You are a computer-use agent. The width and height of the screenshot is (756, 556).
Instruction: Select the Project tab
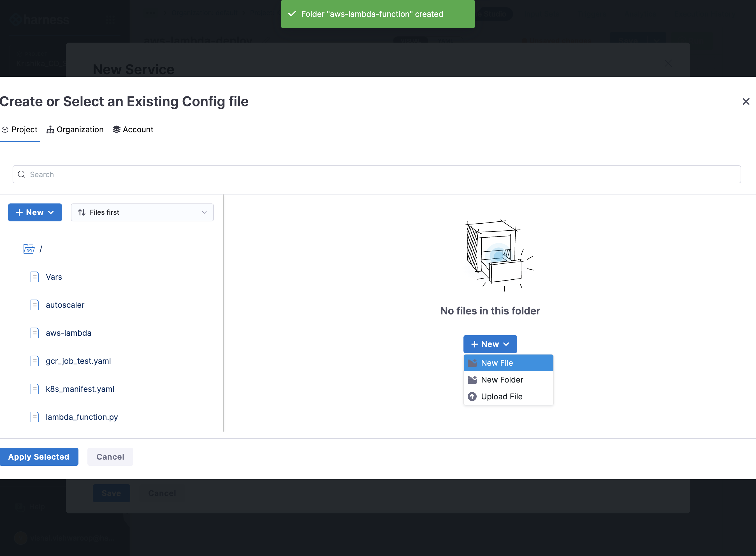tap(20, 129)
